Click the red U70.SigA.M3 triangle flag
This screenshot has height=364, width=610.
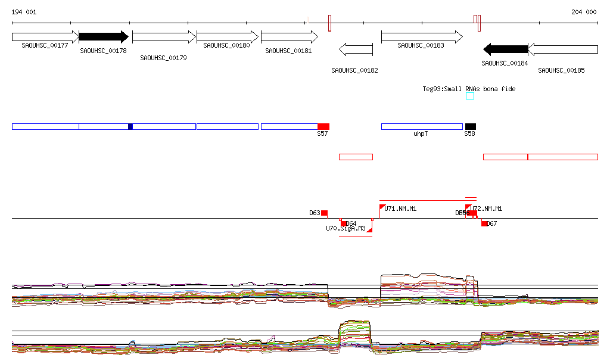369,230
